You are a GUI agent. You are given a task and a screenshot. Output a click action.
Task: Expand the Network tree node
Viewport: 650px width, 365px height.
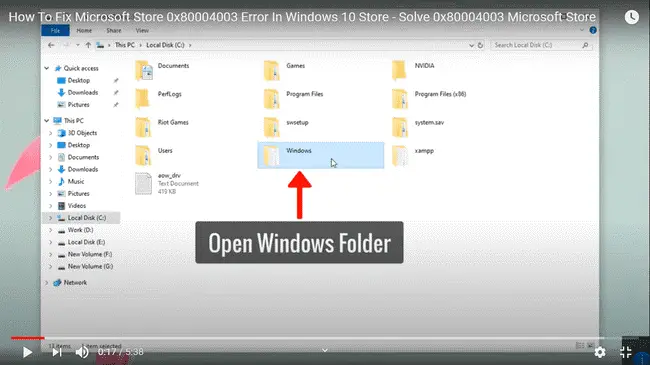[46, 282]
